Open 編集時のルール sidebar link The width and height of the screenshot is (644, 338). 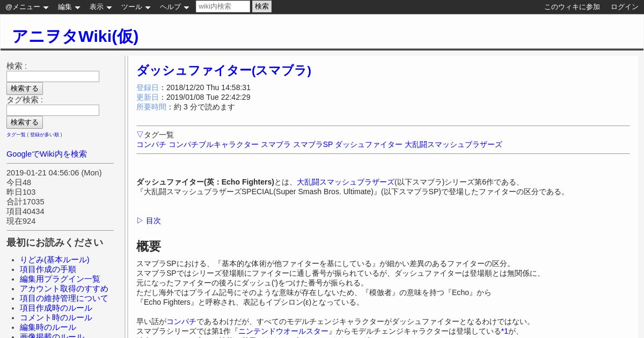coord(48,327)
